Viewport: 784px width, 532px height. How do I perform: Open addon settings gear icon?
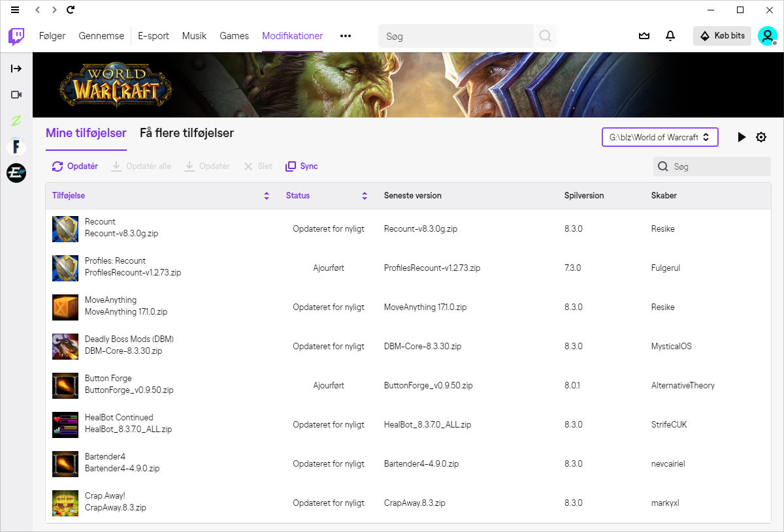pyautogui.click(x=761, y=137)
